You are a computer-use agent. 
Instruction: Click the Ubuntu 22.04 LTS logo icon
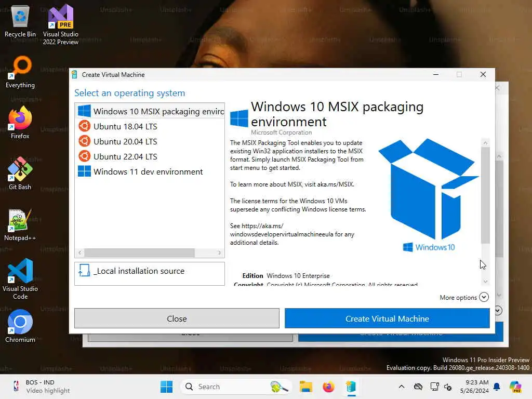point(84,156)
